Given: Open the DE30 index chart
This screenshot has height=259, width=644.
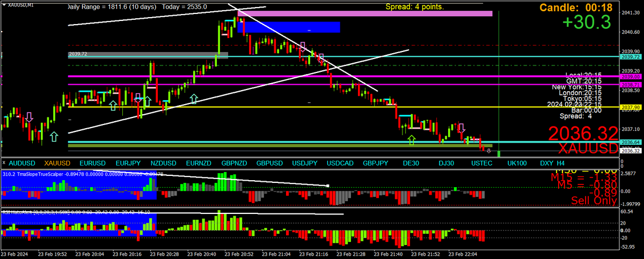Looking at the screenshot, I should coord(411,162).
